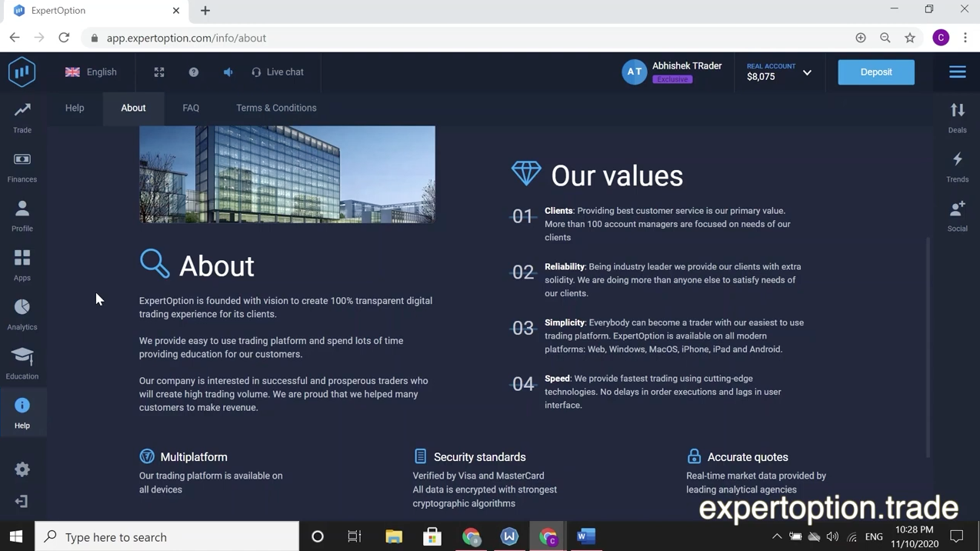
Task: Click the question mark help icon
Action: (x=194, y=72)
